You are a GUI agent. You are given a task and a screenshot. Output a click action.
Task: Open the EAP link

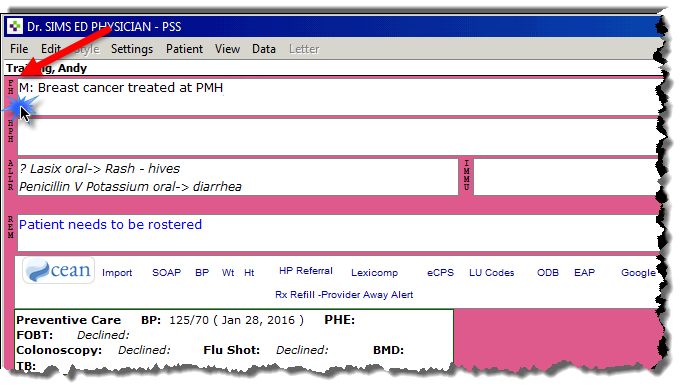click(584, 273)
